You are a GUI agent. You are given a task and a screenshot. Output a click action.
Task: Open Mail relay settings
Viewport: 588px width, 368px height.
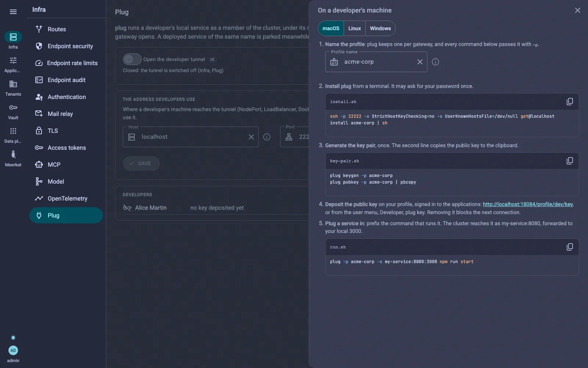(66, 114)
